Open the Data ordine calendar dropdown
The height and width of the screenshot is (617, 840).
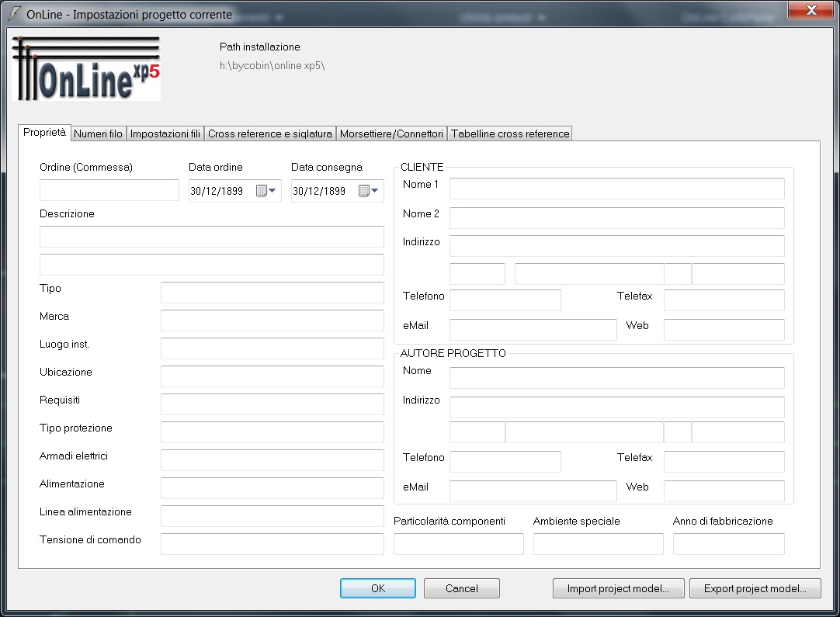pyautogui.click(x=266, y=191)
